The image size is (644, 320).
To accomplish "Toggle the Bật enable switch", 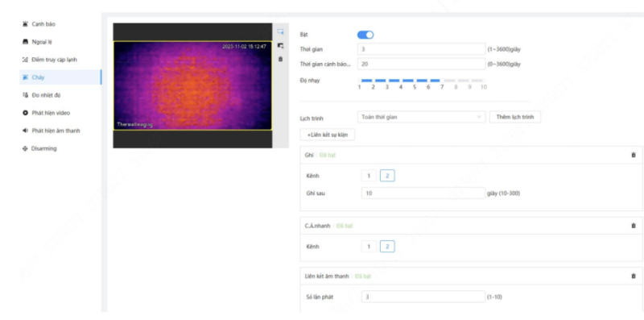I will pos(365,35).
